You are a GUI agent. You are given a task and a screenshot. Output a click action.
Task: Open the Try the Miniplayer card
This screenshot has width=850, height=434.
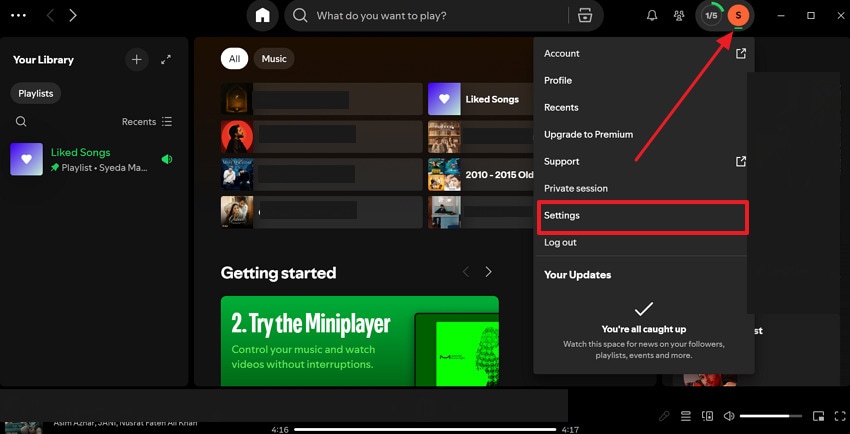tap(359, 341)
